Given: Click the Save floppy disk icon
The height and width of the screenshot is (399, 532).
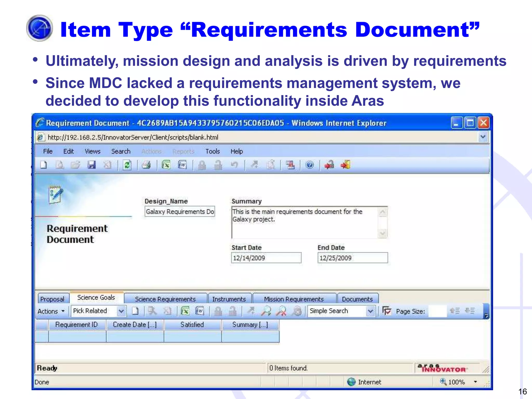Looking at the screenshot, I should 91,165.
